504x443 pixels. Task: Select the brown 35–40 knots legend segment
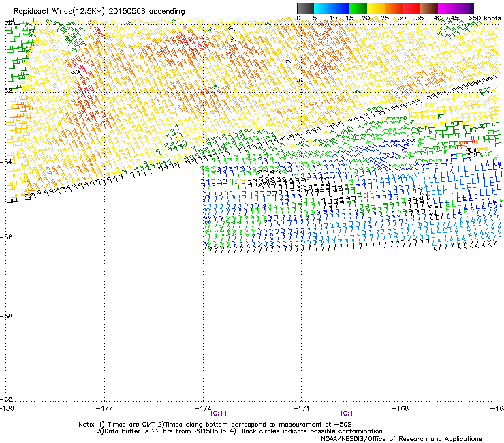pos(429,8)
